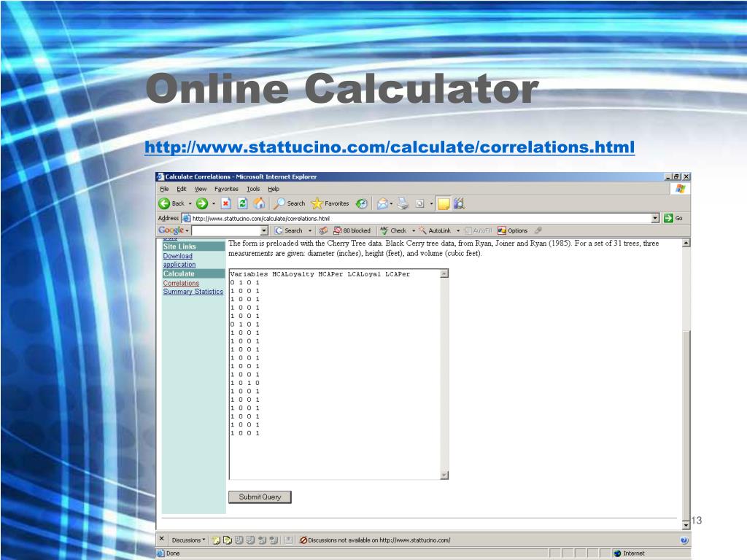The width and height of the screenshot is (747, 560).
Task: Click the IE Back arrow icon
Action: (x=164, y=204)
